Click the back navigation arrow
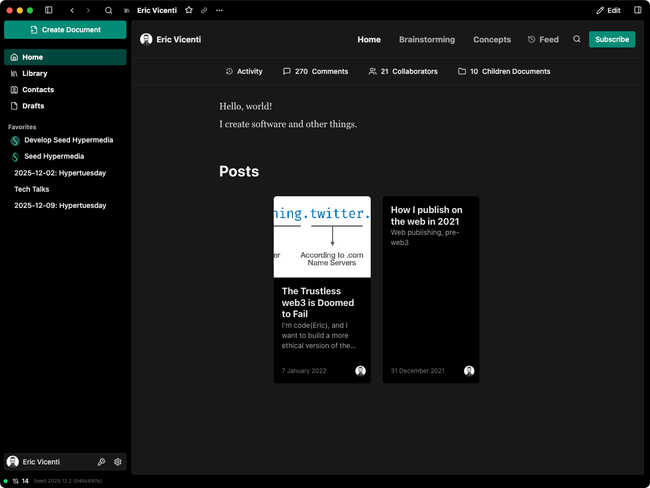 (x=72, y=10)
